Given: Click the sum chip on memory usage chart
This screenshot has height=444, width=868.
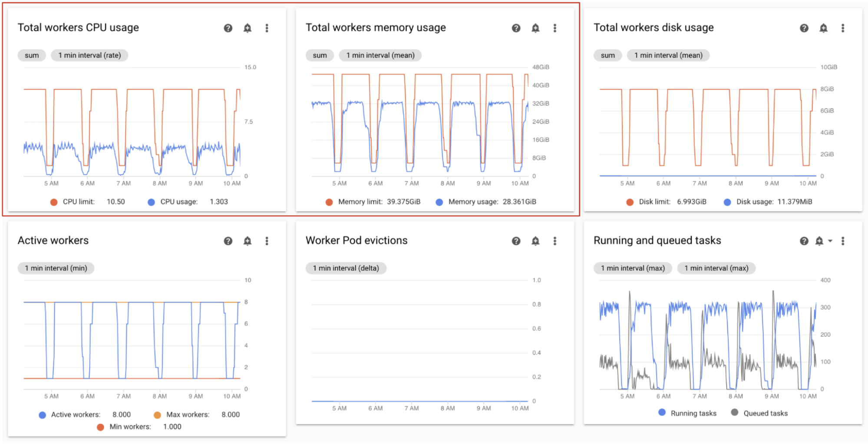Looking at the screenshot, I should (x=319, y=55).
